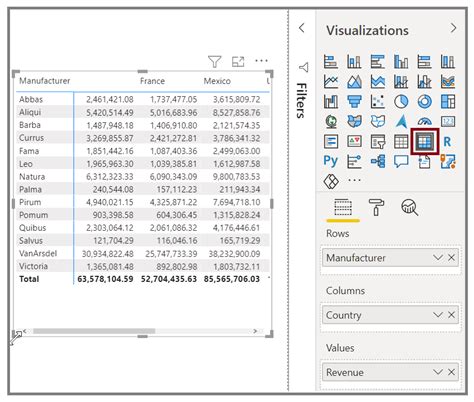Viewport: 474px width, 402px height.
Task: Select the Scatter chart visualization
Action: tap(378, 102)
